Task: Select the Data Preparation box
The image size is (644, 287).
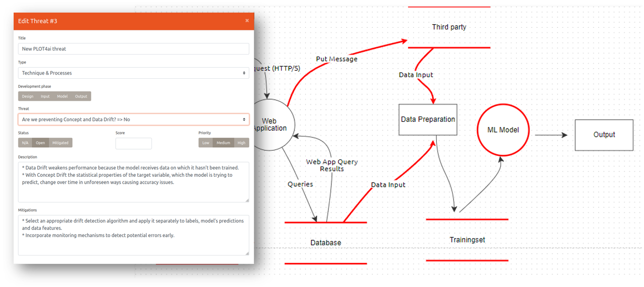Action: pyautogui.click(x=428, y=119)
